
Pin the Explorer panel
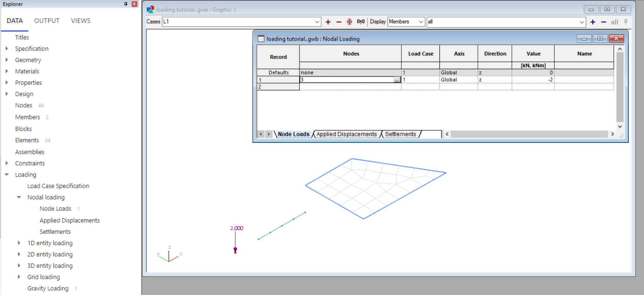click(x=126, y=4)
